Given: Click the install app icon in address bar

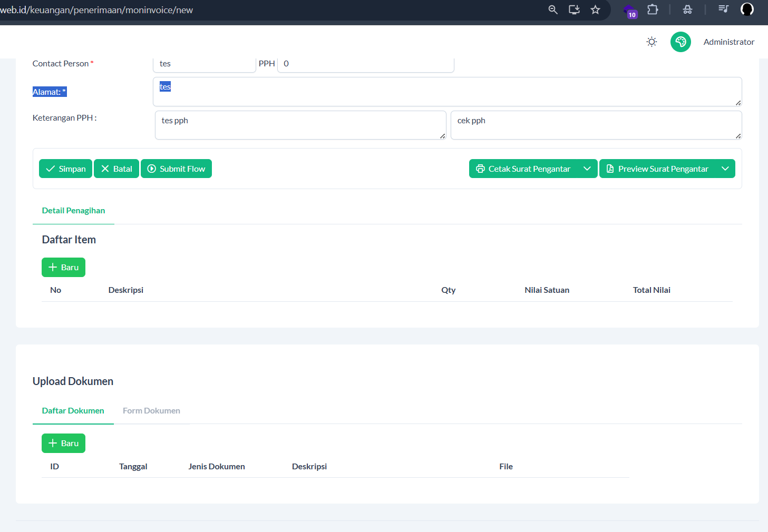Looking at the screenshot, I should pos(574,9).
